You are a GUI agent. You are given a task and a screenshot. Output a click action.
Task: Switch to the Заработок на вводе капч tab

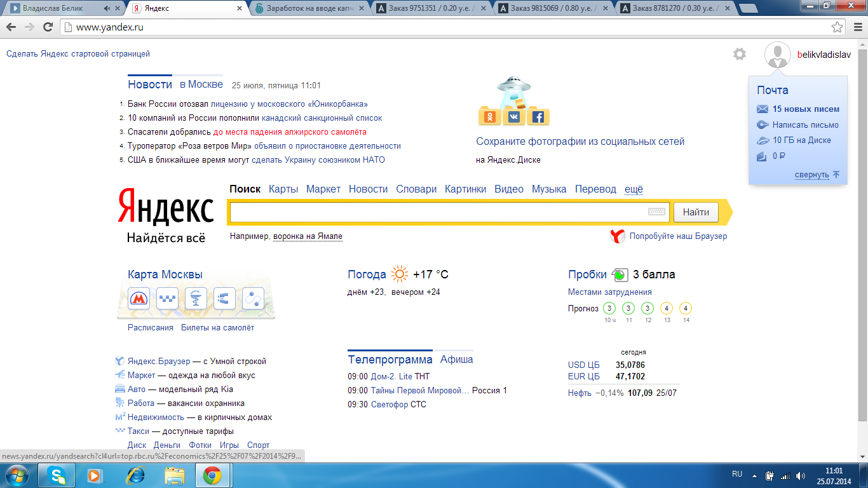pyautogui.click(x=309, y=9)
